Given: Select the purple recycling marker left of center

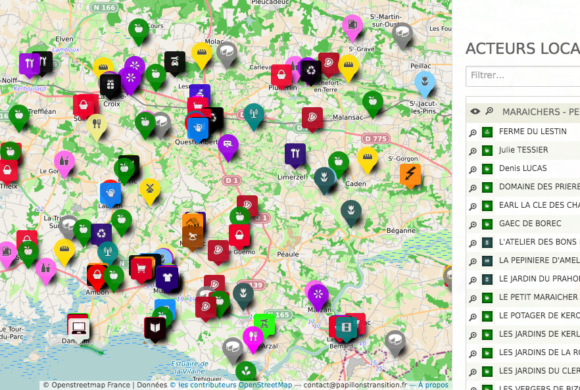Looking at the screenshot, I should [x=101, y=234].
